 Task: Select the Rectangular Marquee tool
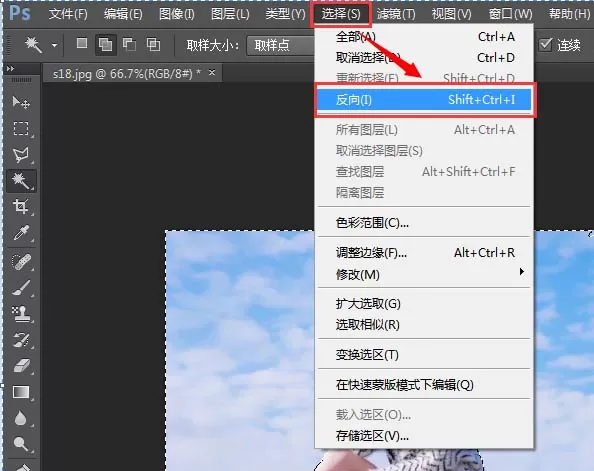click(x=21, y=128)
